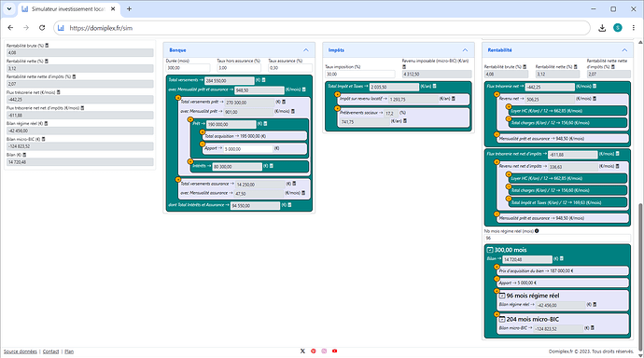Image resolution: width=644 pixels, height=358 pixels.
Task: Click calculator icon next to Impôt sur revenu locatif
Action: tap(454, 99)
